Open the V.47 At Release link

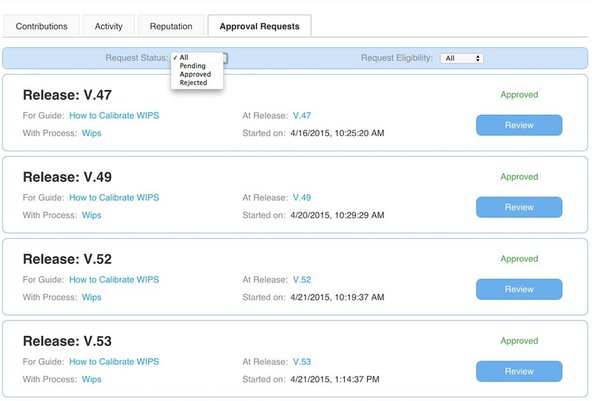tap(302, 116)
